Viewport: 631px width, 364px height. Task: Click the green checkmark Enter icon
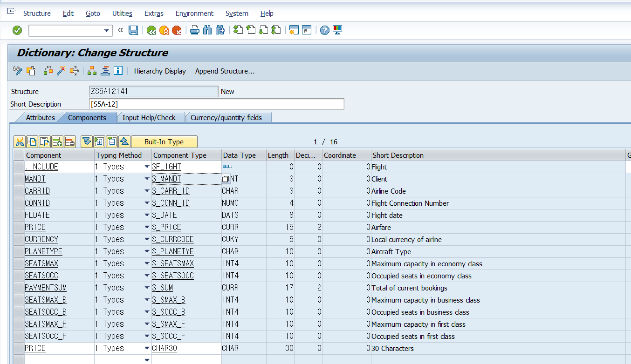(17, 30)
